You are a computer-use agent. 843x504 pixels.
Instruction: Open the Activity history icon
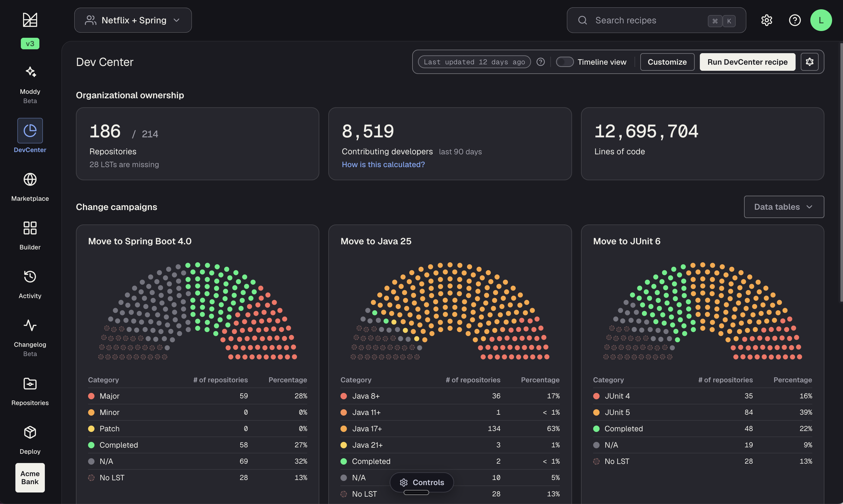point(30,276)
